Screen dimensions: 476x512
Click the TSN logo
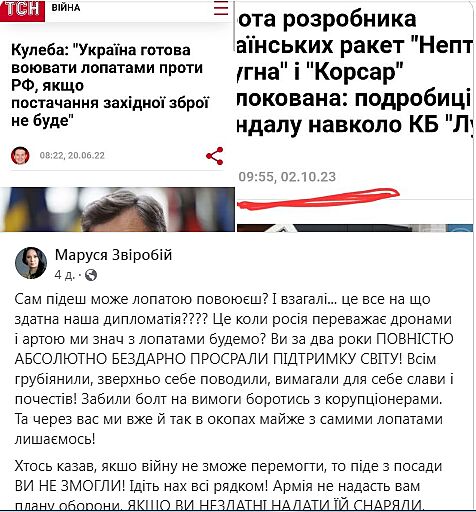click(x=22, y=10)
